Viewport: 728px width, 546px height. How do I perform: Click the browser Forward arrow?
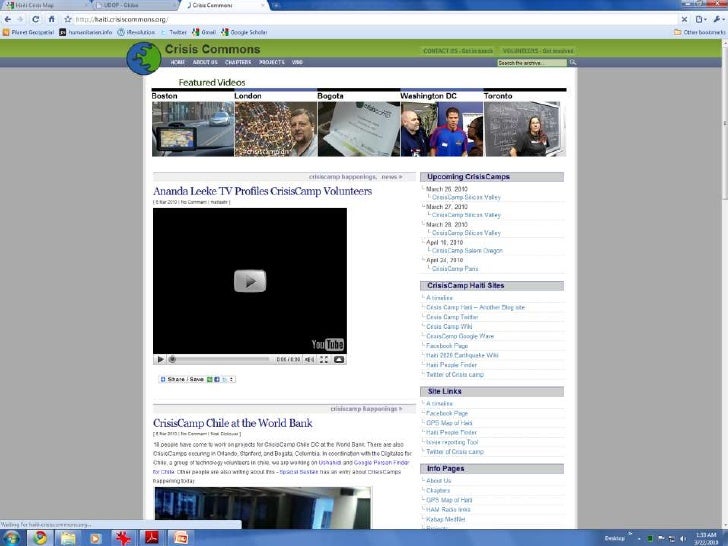[20, 19]
